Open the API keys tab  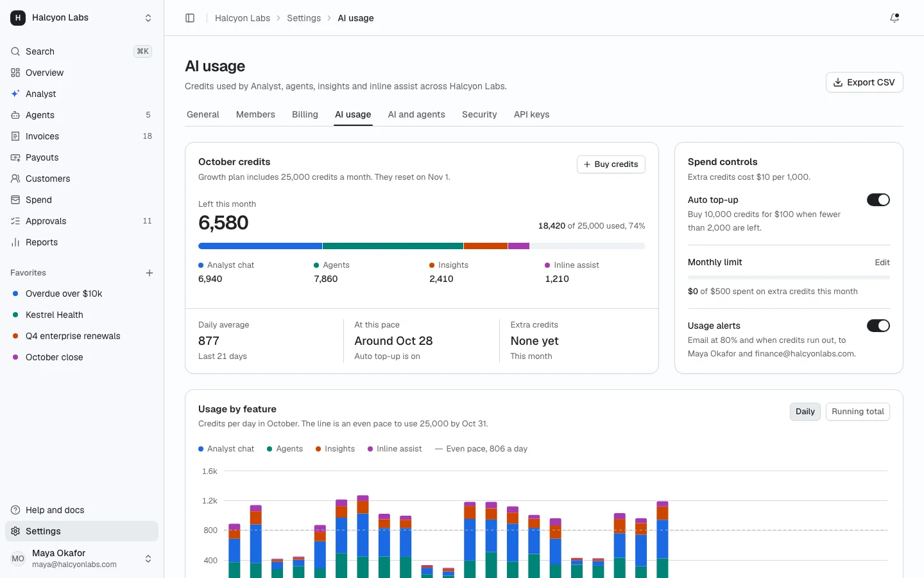pos(531,114)
